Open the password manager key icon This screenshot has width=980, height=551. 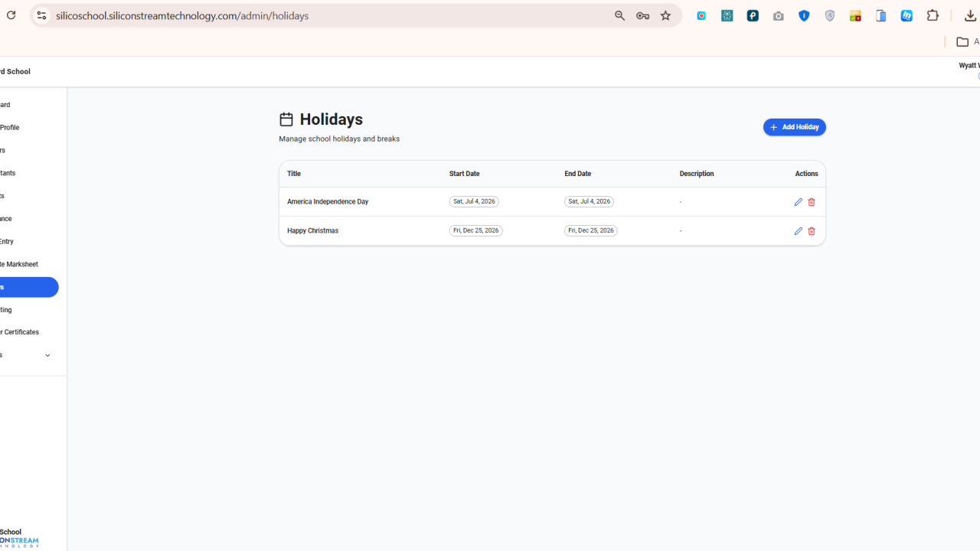point(642,15)
